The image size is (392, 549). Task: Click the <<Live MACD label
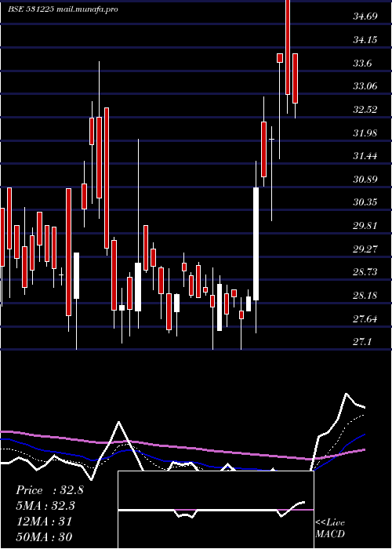click(330, 529)
